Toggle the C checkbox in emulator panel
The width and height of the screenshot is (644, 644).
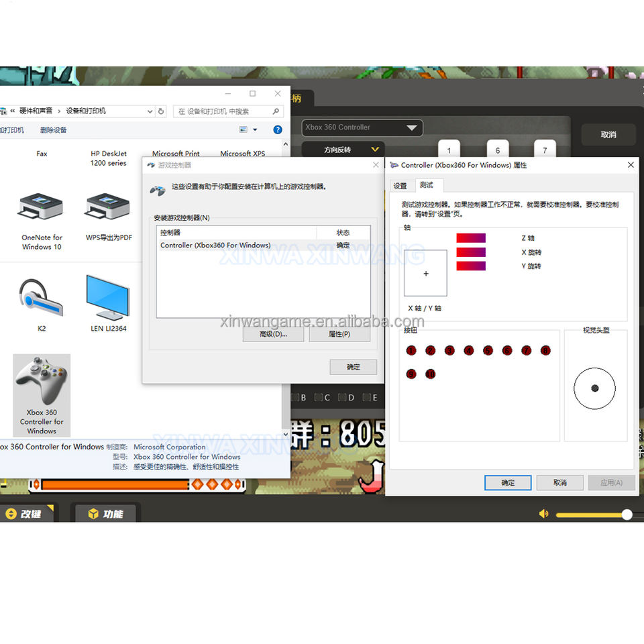pyautogui.click(x=318, y=397)
